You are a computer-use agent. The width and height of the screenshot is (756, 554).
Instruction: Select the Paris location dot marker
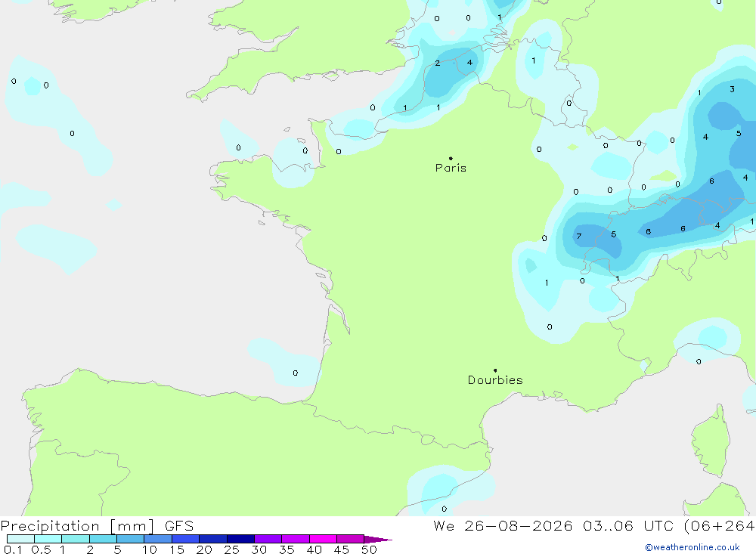[451, 158]
